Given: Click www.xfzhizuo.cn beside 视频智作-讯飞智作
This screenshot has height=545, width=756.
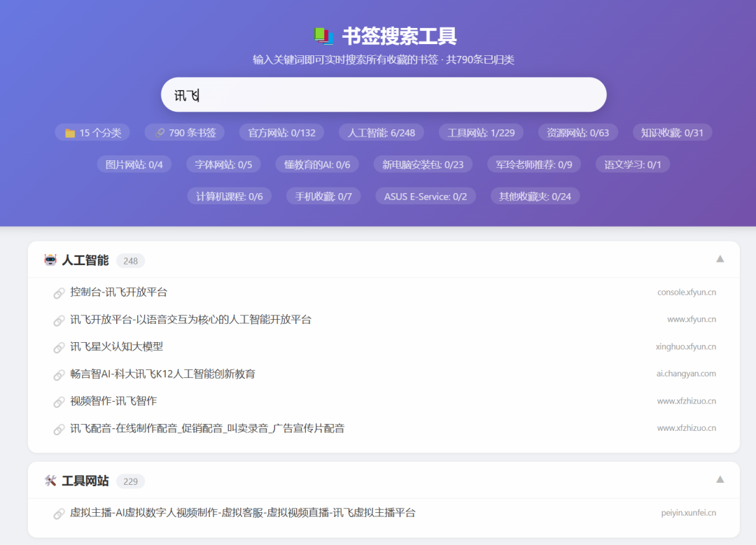Looking at the screenshot, I should point(687,401).
